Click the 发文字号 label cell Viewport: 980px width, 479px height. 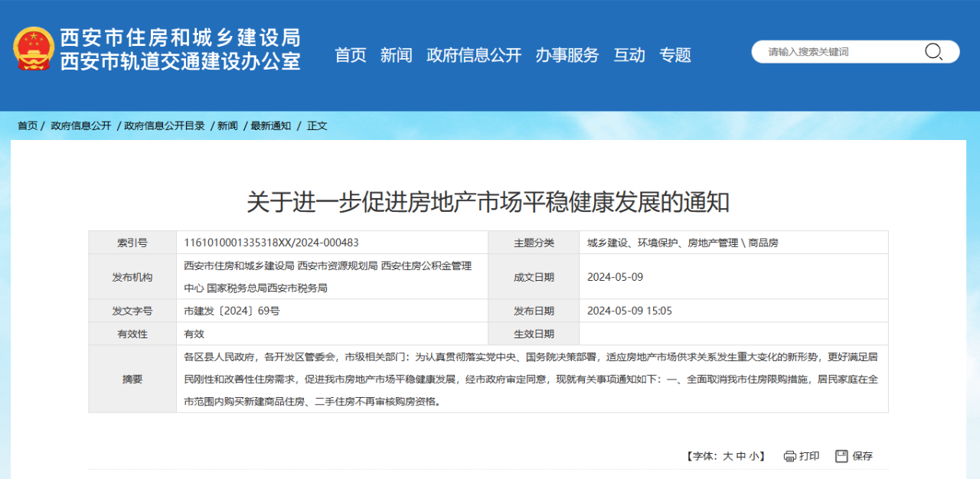(132, 311)
